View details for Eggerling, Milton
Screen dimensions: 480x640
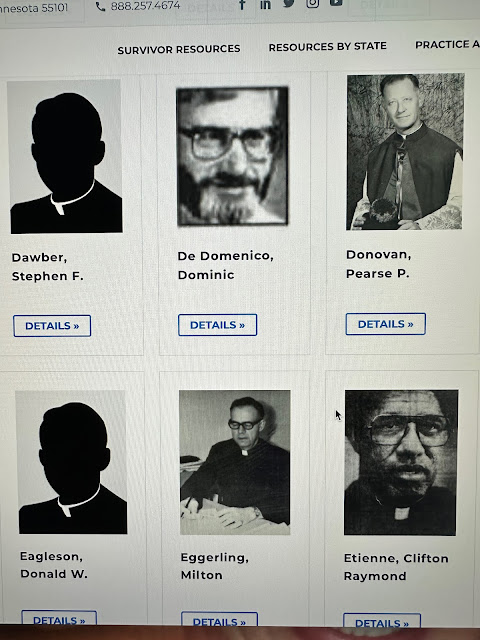(219, 619)
